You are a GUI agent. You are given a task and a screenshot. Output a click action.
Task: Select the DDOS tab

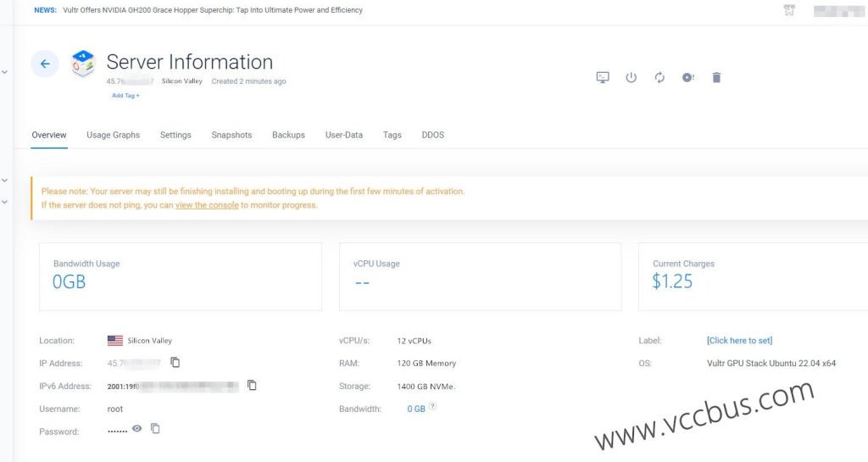tap(432, 135)
